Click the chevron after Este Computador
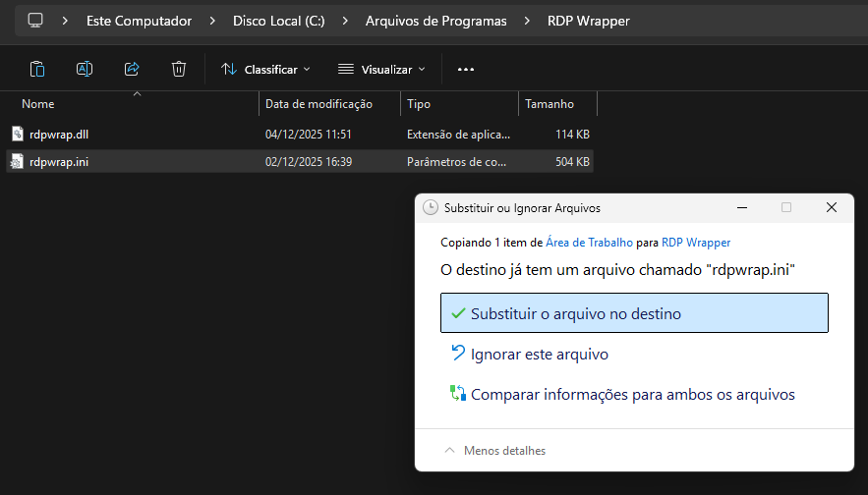Viewport: 868px width, 495px height. (211, 21)
